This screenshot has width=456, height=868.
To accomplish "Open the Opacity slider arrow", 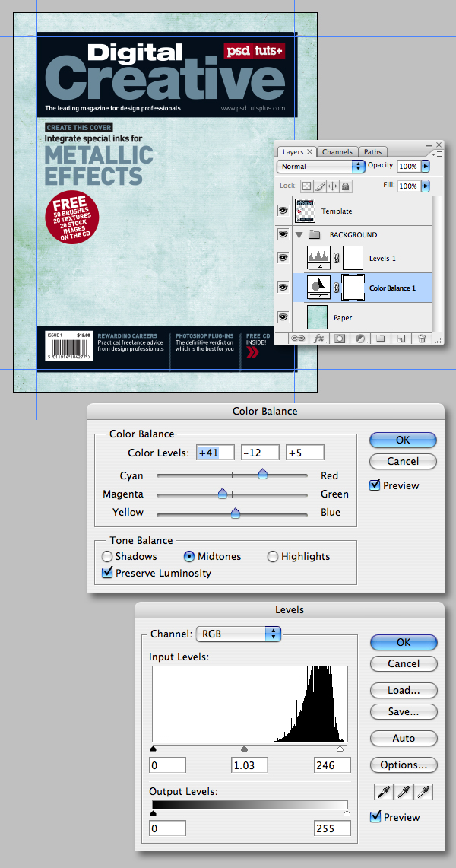I will pyautogui.click(x=425, y=166).
